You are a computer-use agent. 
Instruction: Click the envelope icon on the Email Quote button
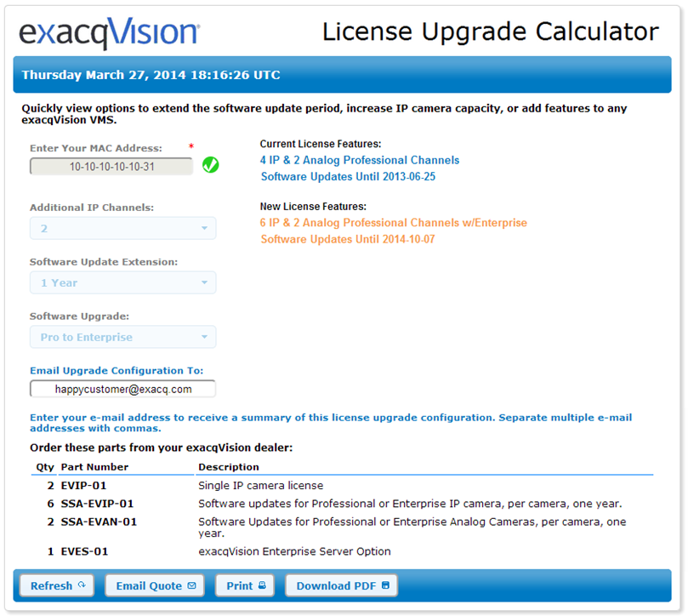tap(190, 585)
